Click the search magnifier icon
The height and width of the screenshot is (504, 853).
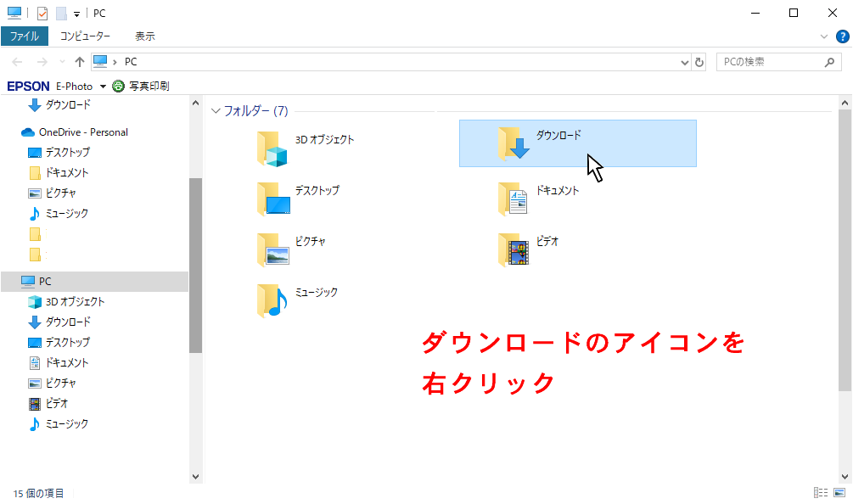(x=829, y=62)
